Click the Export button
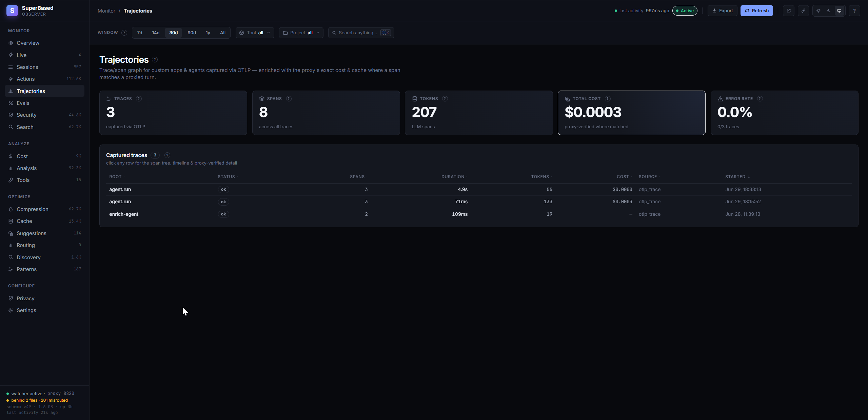 (722, 11)
